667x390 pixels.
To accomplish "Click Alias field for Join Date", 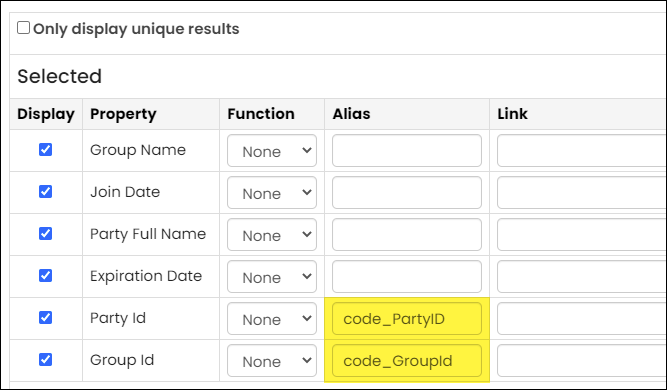I will pyautogui.click(x=407, y=193).
